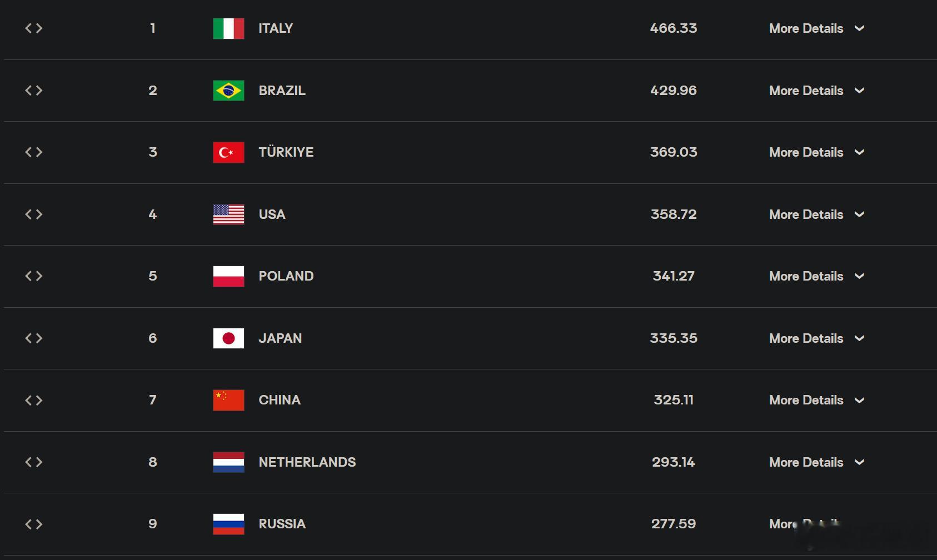This screenshot has width=937, height=560.
Task: Open More Details for Japan
Action: (x=806, y=338)
